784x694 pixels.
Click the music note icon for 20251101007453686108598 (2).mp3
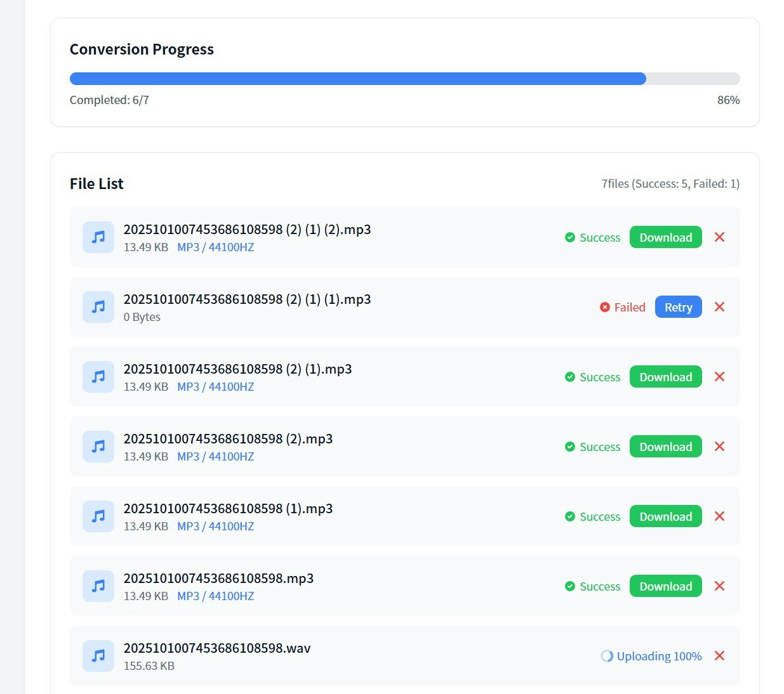[x=98, y=447]
